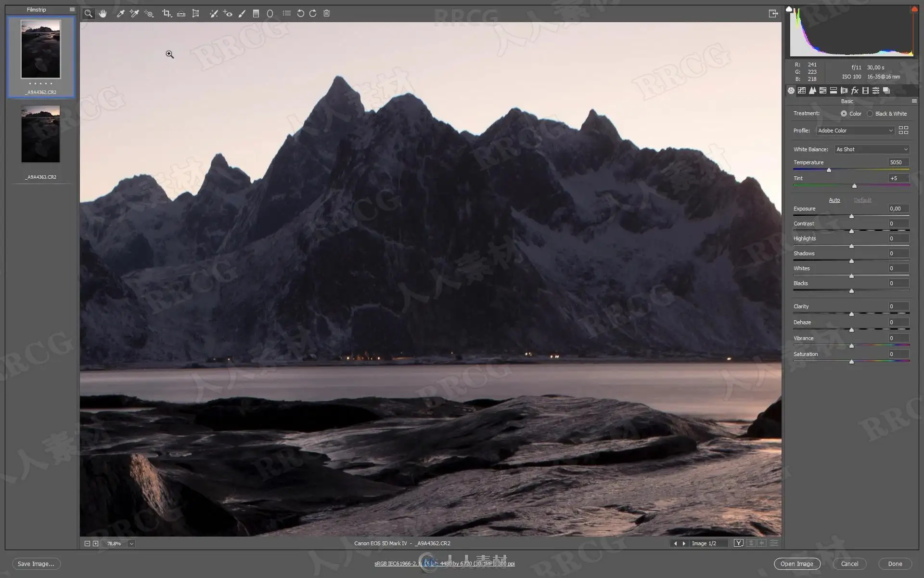Open the Calibration panel tab
The width and height of the screenshot is (924, 578).
(865, 91)
